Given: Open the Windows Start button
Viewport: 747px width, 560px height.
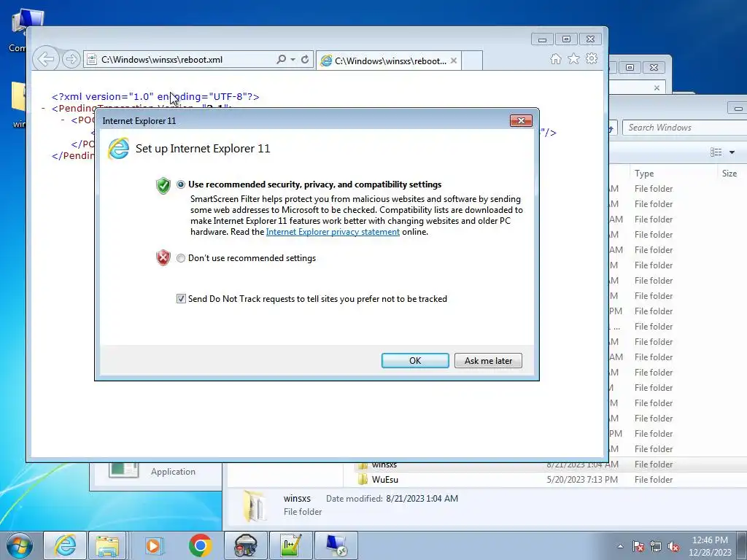Looking at the screenshot, I should (x=20, y=545).
